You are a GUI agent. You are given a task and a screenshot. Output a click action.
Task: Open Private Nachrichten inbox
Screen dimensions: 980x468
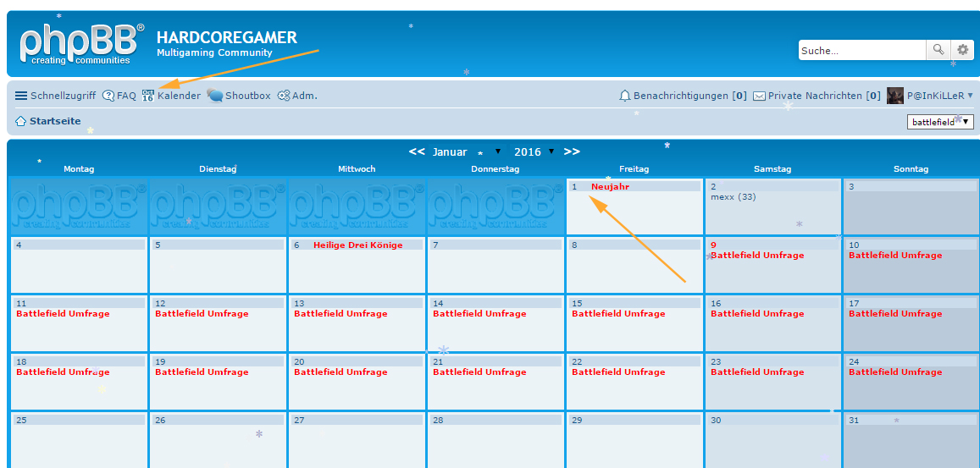pyautogui.click(x=824, y=96)
